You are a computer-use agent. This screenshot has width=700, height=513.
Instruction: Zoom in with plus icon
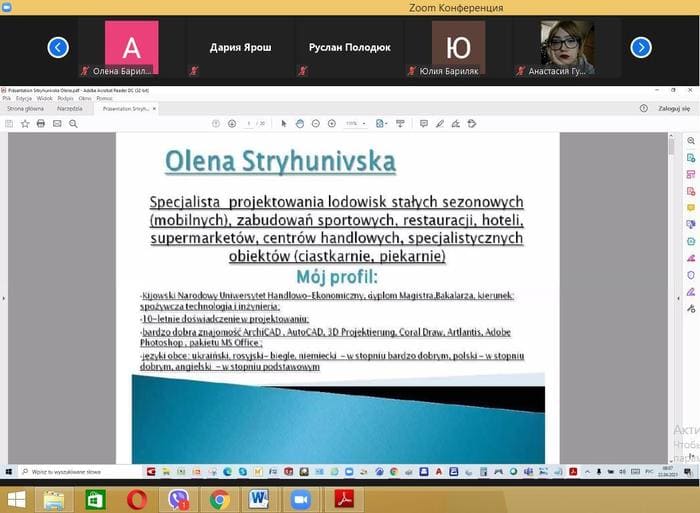(x=332, y=124)
